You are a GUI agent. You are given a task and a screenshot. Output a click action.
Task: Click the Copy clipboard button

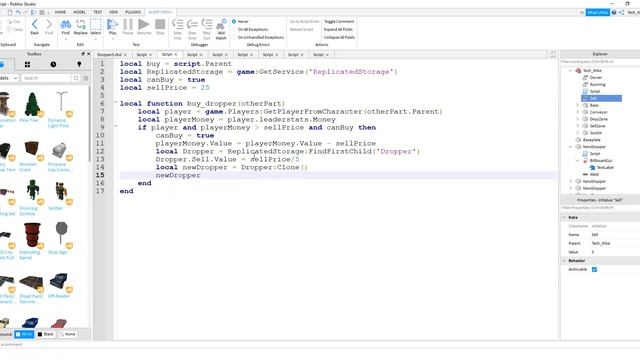click(x=15, y=29)
